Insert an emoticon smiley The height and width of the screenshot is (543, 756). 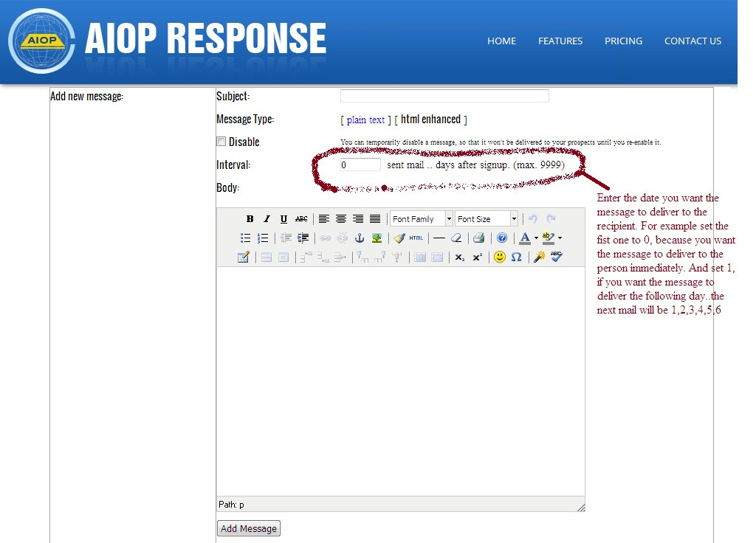point(500,257)
